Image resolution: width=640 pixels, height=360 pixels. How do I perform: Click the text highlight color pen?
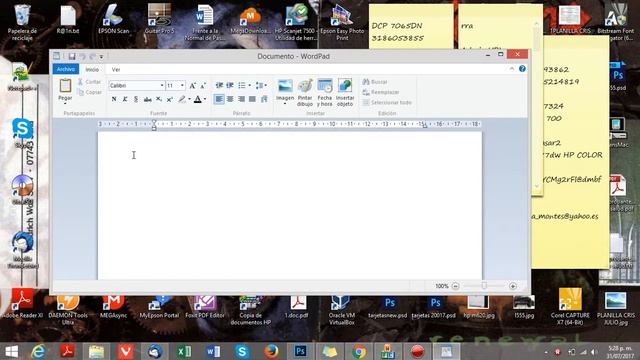pos(182,99)
